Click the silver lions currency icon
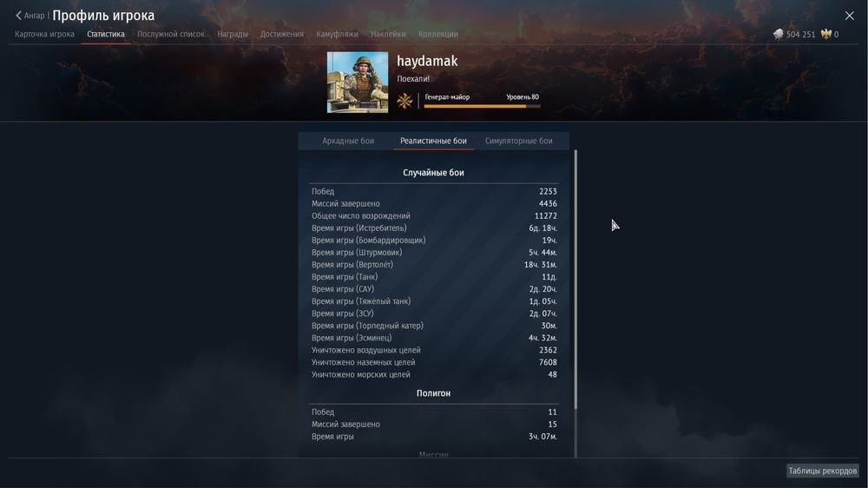Viewport: 868px width, 488px height. [779, 35]
